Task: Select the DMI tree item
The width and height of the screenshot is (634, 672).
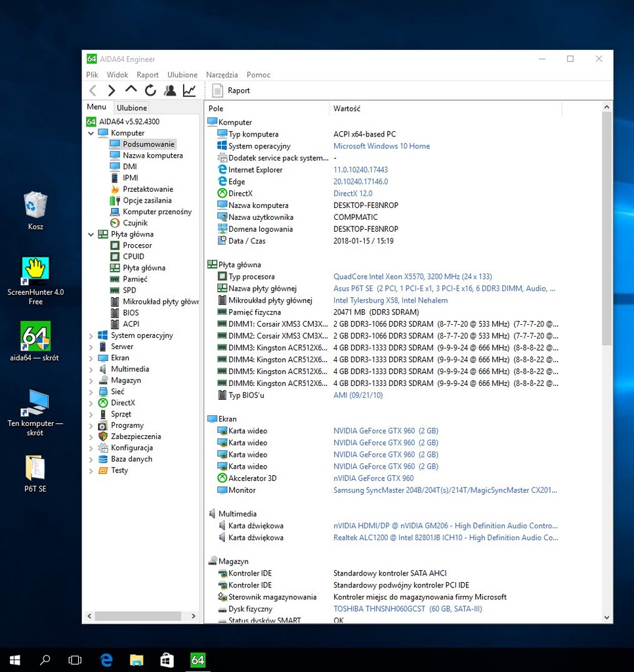Action: tap(130, 166)
